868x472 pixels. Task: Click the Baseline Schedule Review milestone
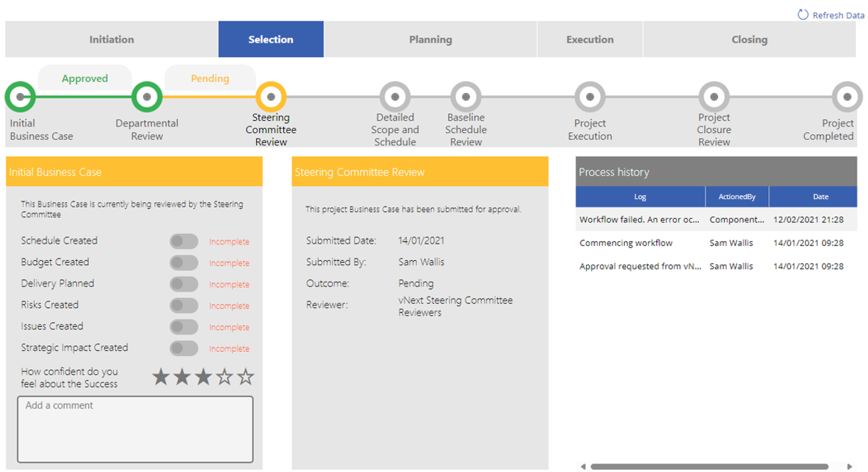[x=465, y=95]
